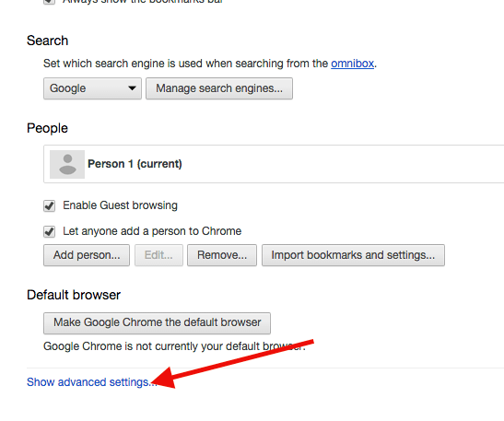The height and width of the screenshot is (421, 504).
Task: Click the greyed-out Edit button
Action: coord(158,255)
